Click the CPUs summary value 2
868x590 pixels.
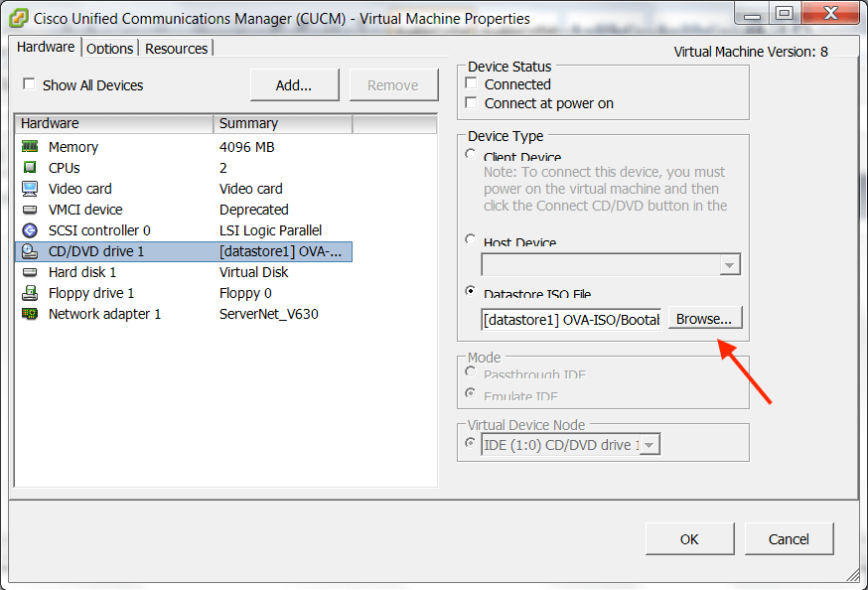[x=223, y=168]
